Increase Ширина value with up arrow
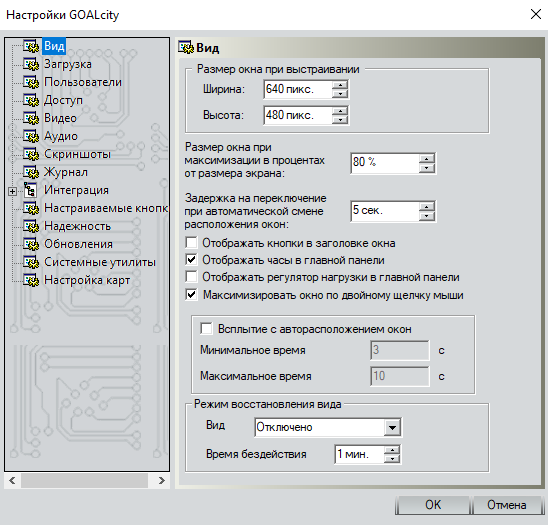Image resolution: width=548 pixels, height=525 pixels. 340,85
